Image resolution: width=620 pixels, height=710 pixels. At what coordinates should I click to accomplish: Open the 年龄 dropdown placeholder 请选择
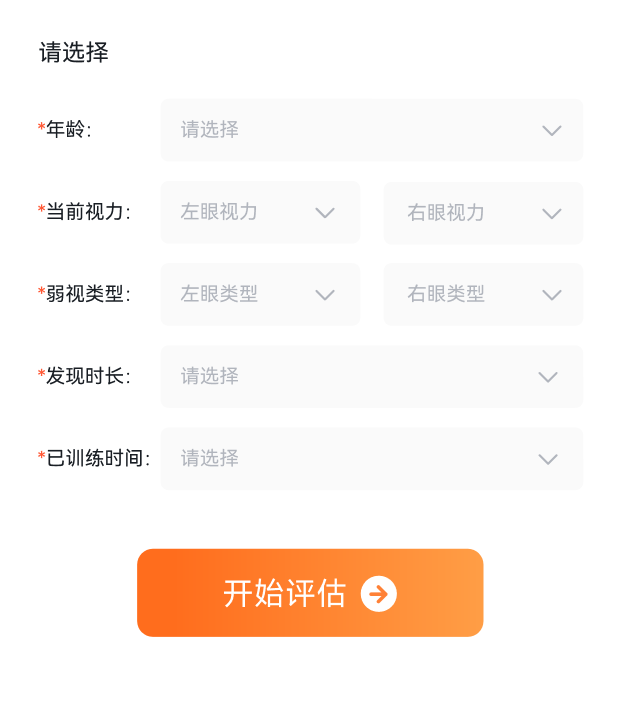pyautogui.click(x=210, y=130)
